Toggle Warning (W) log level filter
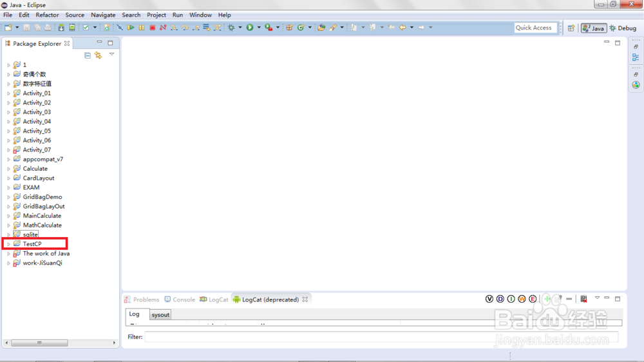The image size is (644, 362). [x=522, y=299]
